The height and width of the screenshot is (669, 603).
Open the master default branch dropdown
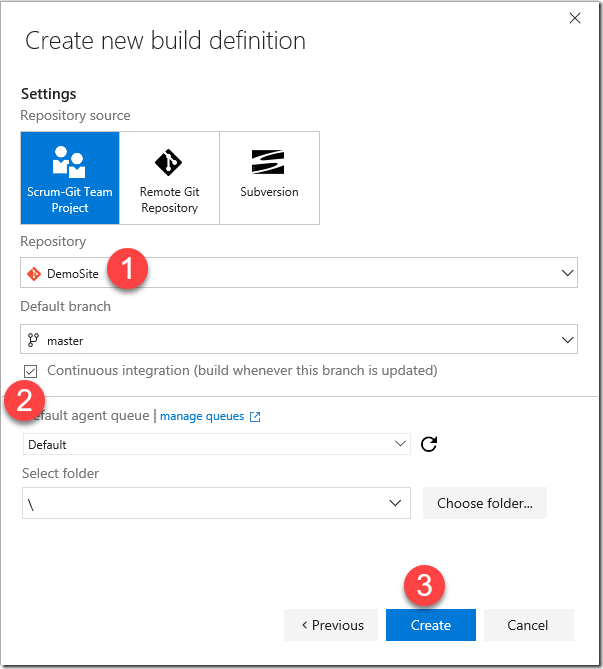click(x=299, y=339)
